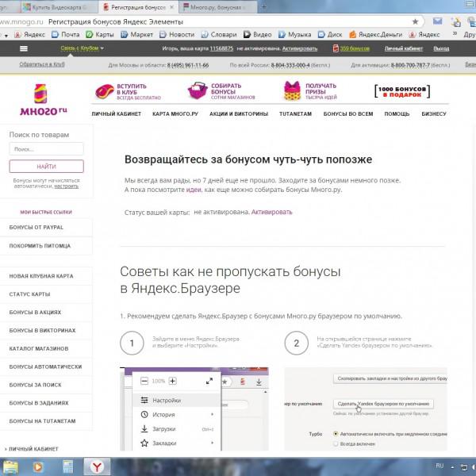
Task: Launch Yandex Browser from taskbar
Action: pyautogui.click(x=97, y=467)
